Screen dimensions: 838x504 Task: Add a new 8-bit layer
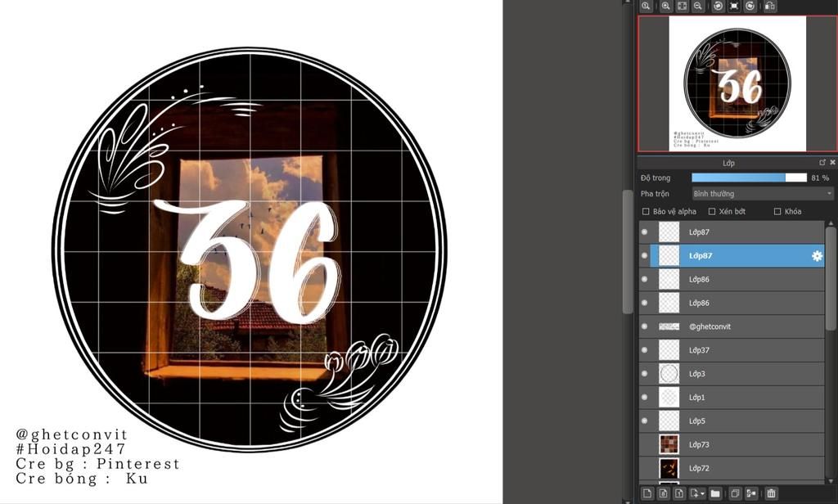[x=663, y=493]
